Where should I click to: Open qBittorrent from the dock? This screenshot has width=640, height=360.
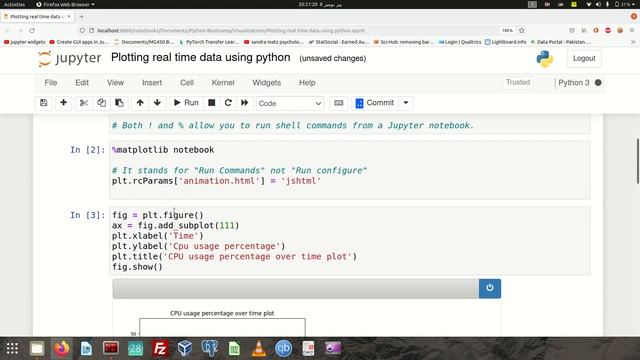click(x=283, y=349)
